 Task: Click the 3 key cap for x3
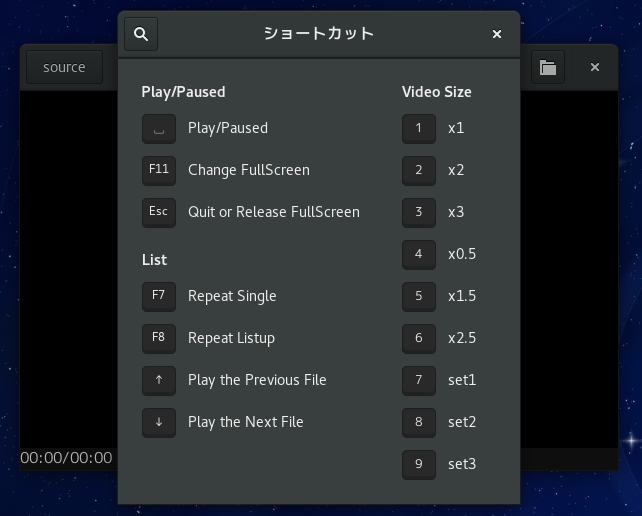(419, 213)
